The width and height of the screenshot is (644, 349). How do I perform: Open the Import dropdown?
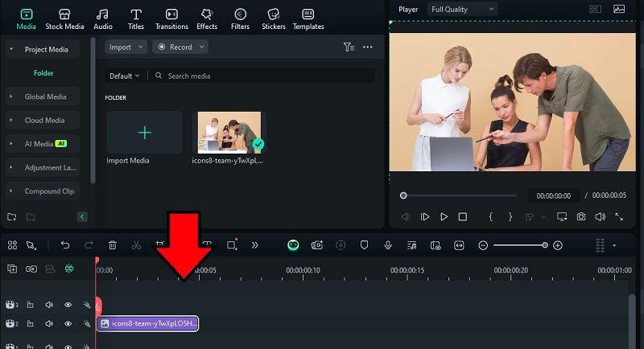pos(126,47)
